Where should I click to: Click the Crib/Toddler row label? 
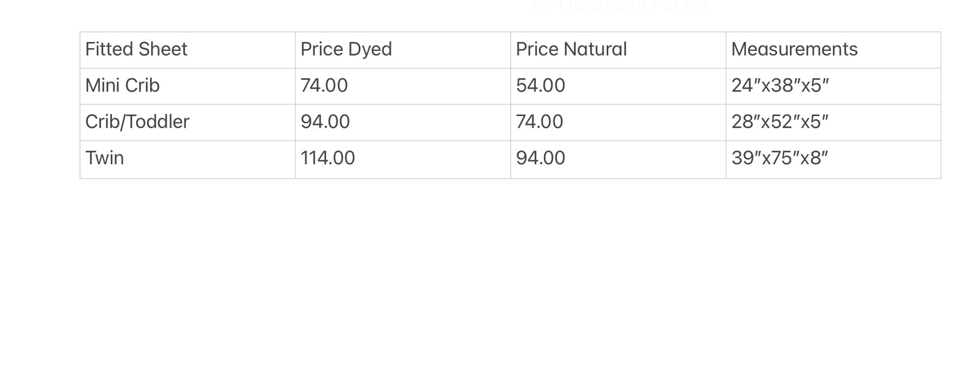click(188, 123)
